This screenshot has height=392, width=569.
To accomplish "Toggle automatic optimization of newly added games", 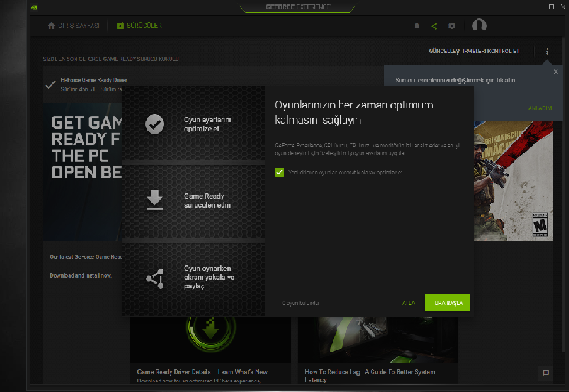I will (x=279, y=173).
